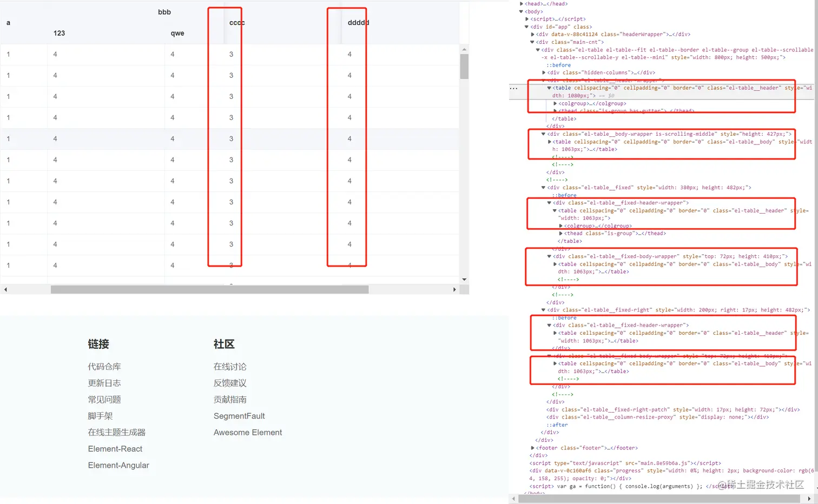Image resolution: width=818 pixels, height=504 pixels.
Task: Click the table's horizontal scrollbar left arrow
Action: tap(5, 290)
